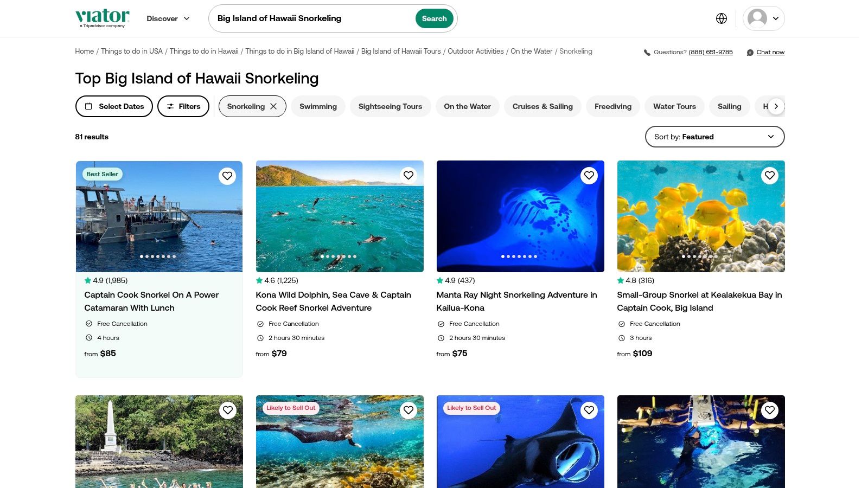Open Things to do in Hawaii breadcrumb
868x488 pixels.
(x=204, y=52)
